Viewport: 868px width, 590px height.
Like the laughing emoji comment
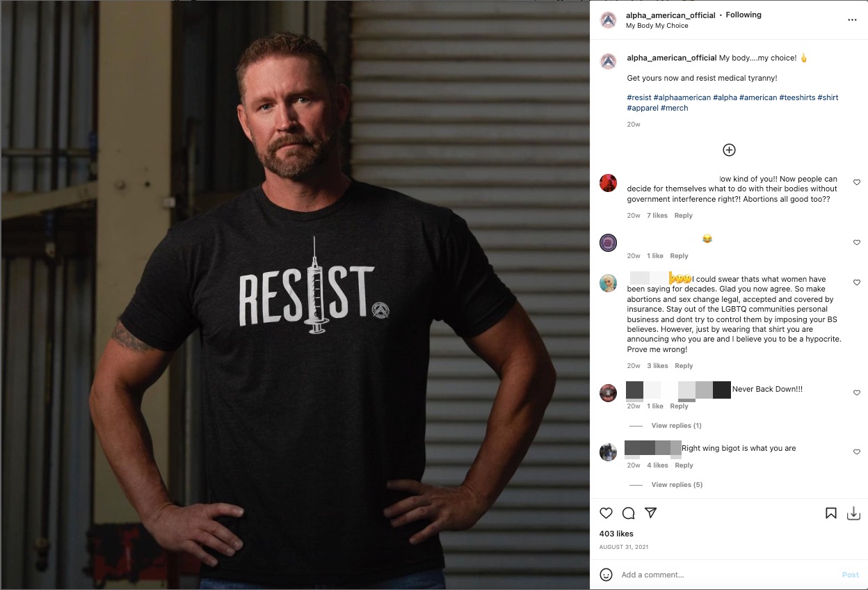click(856, 242)
